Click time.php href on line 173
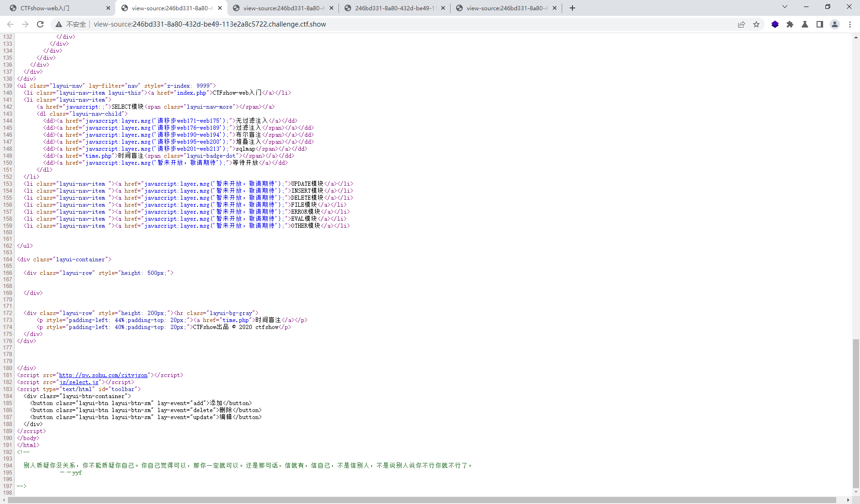 (235, 320)
